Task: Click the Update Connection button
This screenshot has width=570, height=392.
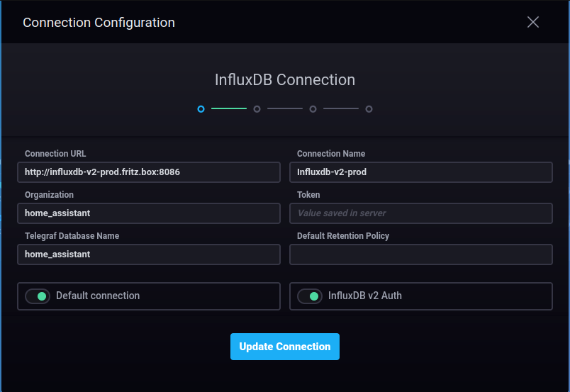Action: click(x=284, y=347)
